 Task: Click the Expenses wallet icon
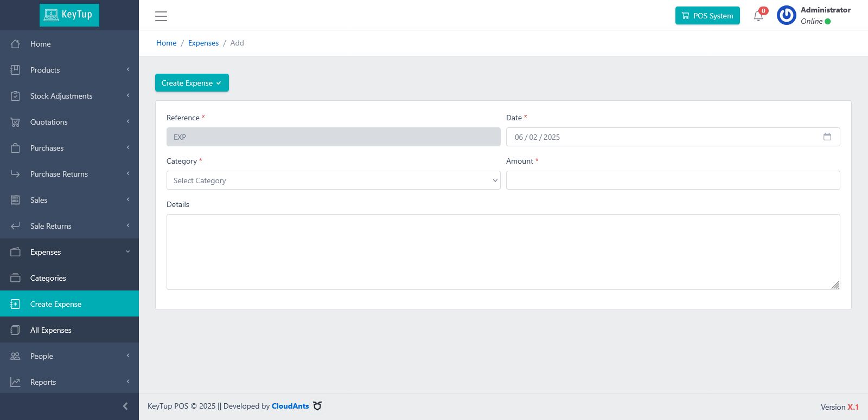(15, 252)
